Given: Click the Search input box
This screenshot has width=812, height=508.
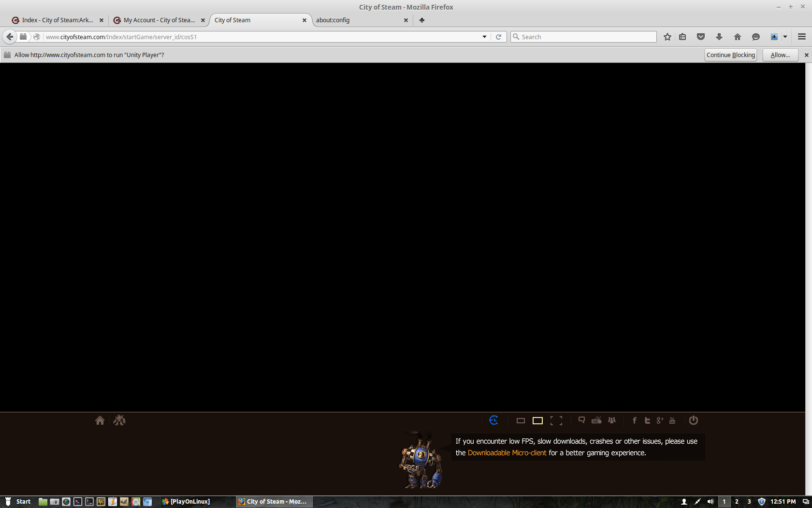Looking at the screenshot, I should [x=583, y=37].
